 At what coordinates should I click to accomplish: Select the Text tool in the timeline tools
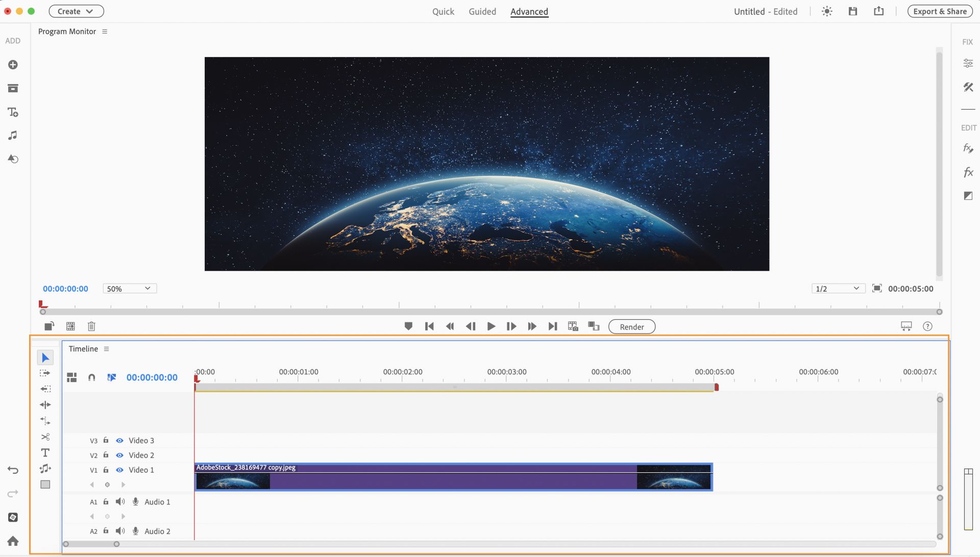45,452
